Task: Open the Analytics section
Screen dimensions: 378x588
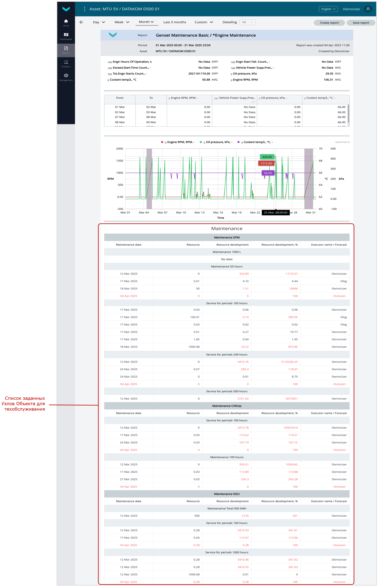Action: (x=66, y=64)
